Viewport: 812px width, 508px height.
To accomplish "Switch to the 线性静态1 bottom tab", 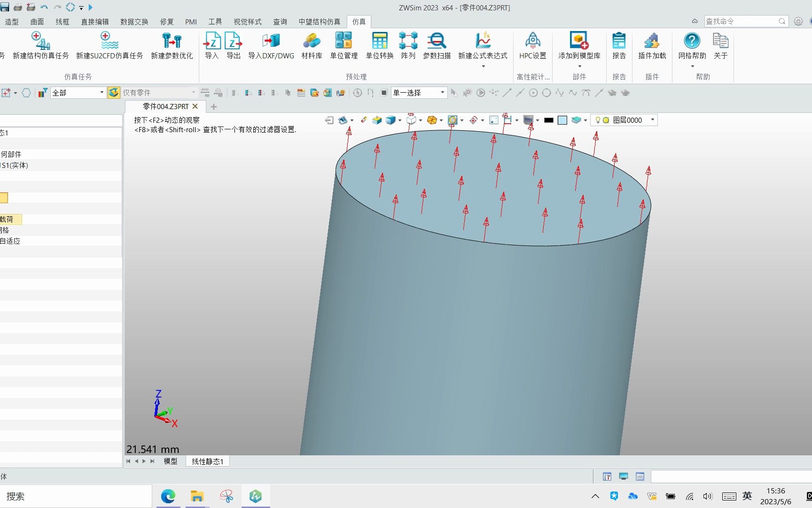I will coord(207,461).
